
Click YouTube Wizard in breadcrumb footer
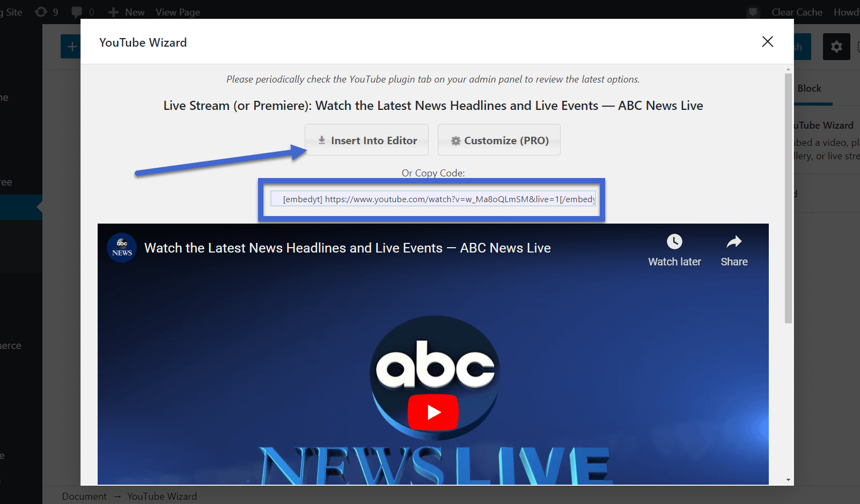tap(162, 496)
